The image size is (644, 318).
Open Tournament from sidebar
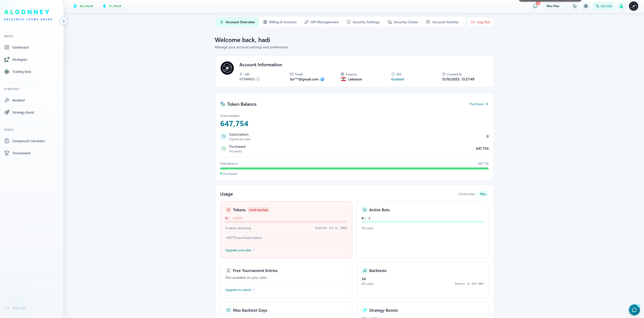21,153
